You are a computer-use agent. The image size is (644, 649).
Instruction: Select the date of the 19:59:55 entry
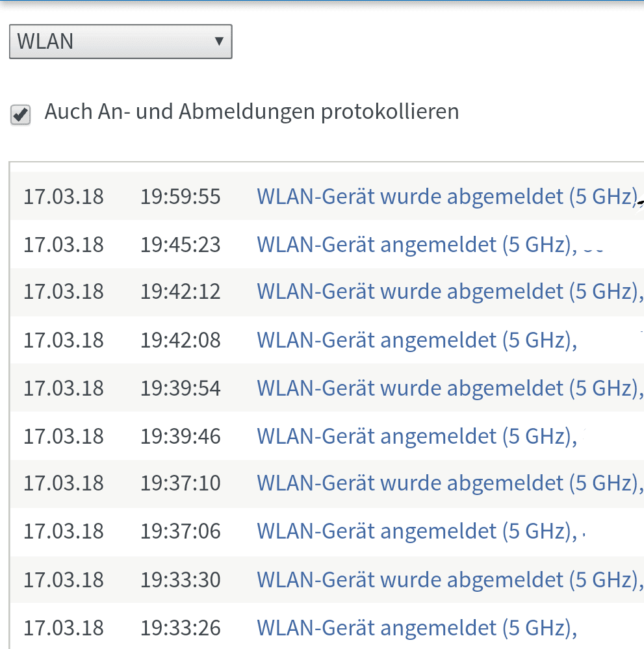pos(64,196)
